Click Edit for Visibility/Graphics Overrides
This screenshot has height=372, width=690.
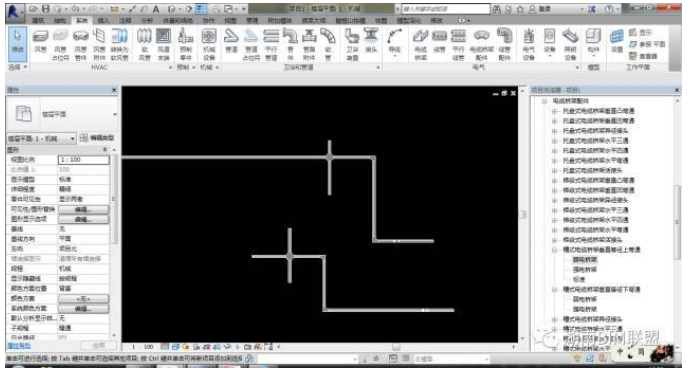[x=84, y=209]
